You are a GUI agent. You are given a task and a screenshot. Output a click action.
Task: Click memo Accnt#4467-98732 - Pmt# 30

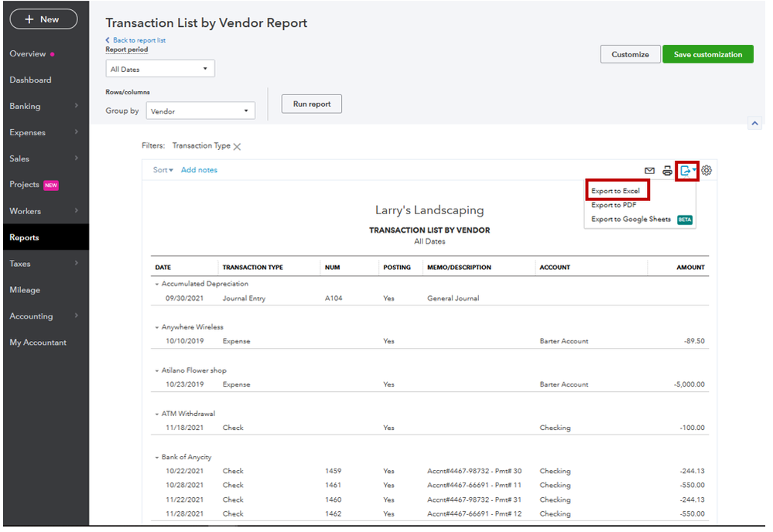[474, 471]
